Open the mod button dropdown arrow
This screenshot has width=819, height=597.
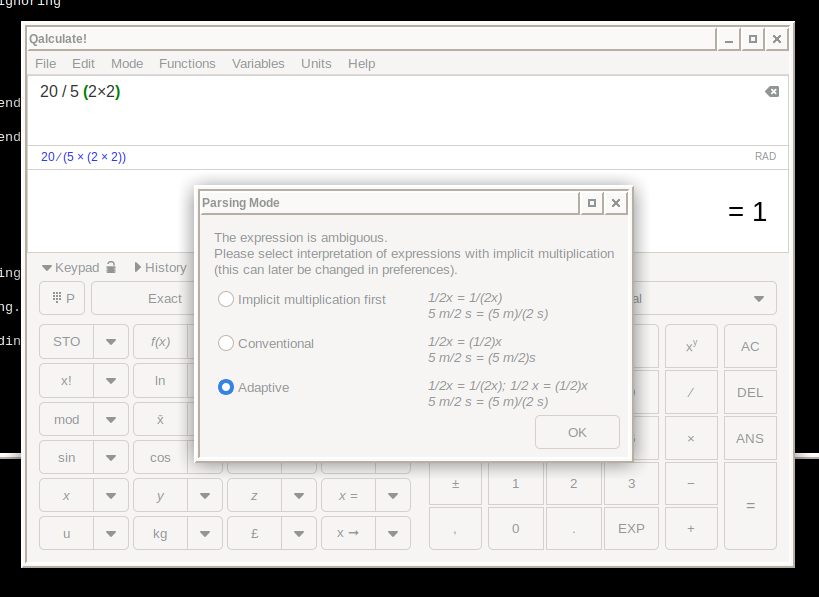click(x=111, y=419)
